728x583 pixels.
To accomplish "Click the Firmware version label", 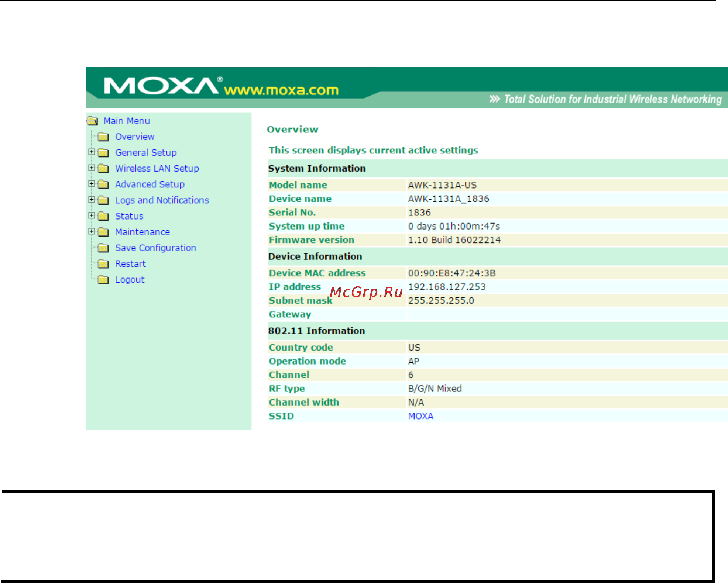I will click(312, 240).
